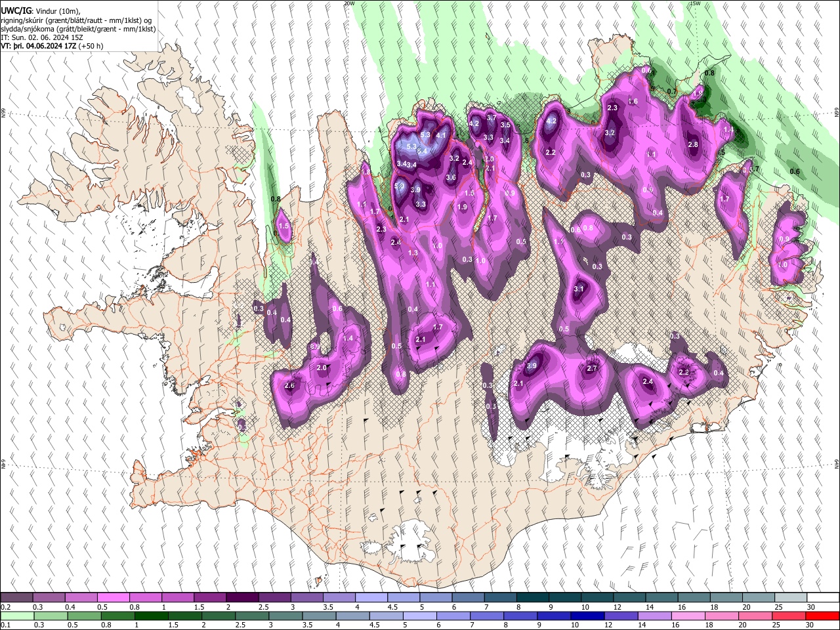This screenshot has width=840, height=630.
Task: Click the UWC/IG title text
Action: point(15,11)
